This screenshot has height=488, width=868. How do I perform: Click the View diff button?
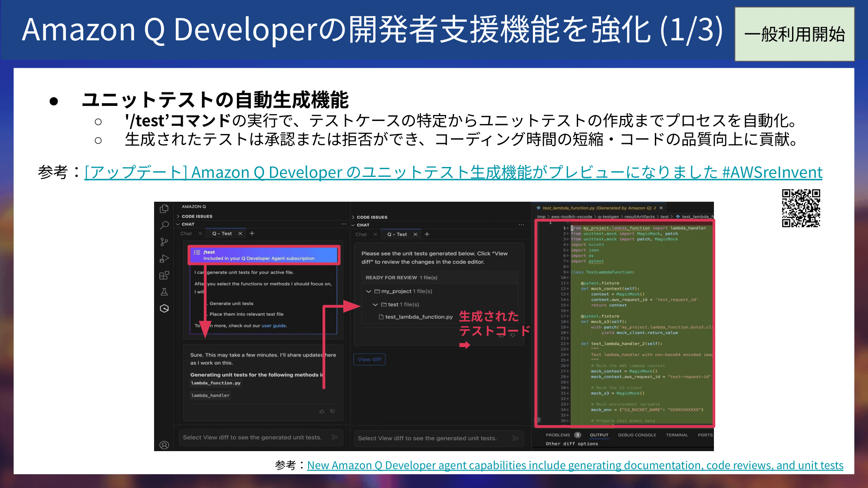pyautogui.click(x=369, y=359)
